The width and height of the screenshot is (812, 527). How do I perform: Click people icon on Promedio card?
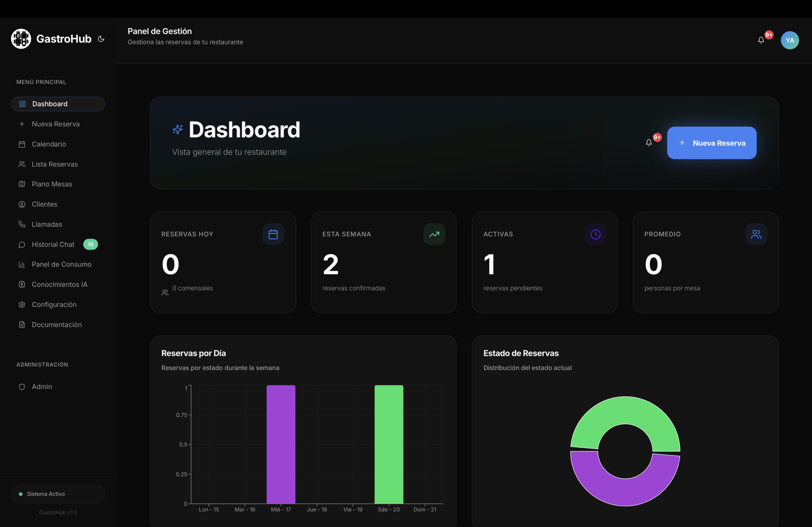click(756, 234)
